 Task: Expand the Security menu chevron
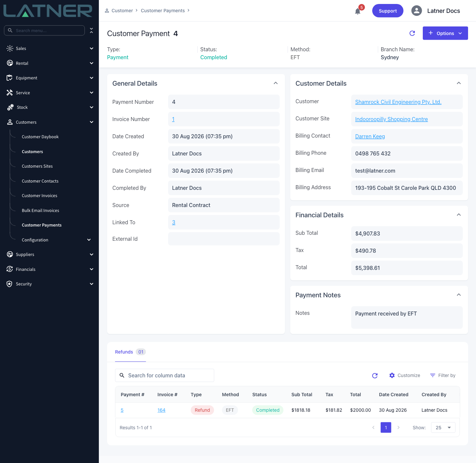[x=92, y=284]
